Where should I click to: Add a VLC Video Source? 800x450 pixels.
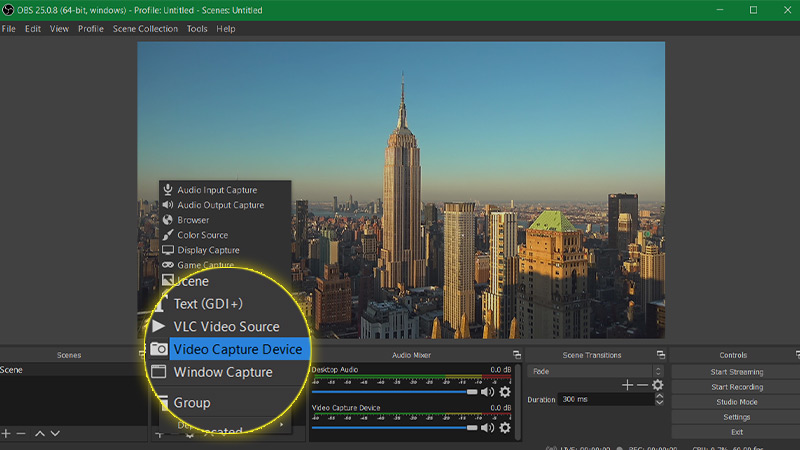227,327
